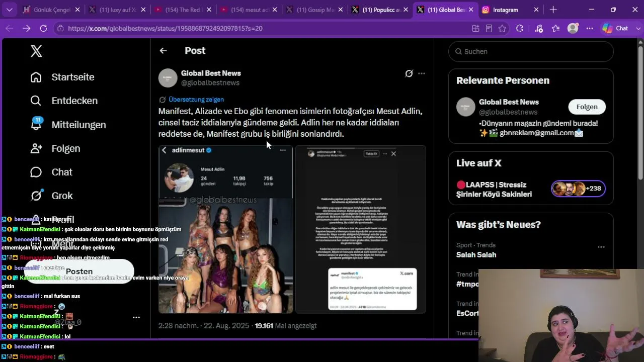Switch to the mesut adlin YouTube tab
Screen dimensions: 644x362
tap(248, 10)
